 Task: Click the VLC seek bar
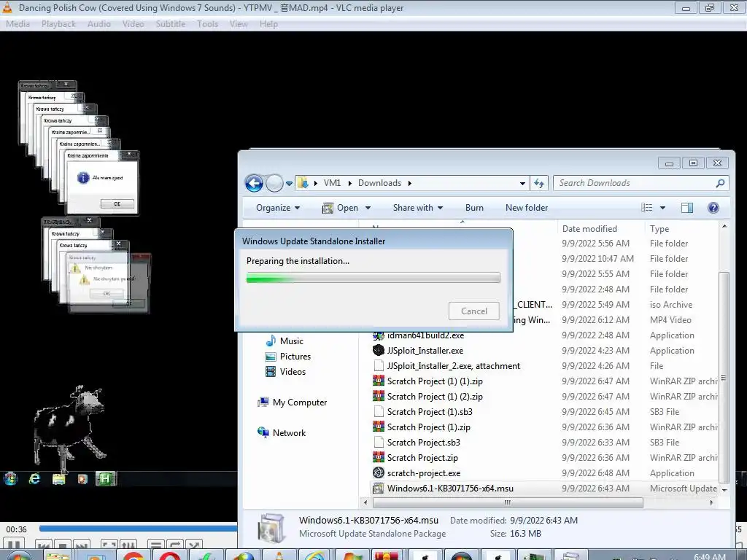(x=138, y=528)
